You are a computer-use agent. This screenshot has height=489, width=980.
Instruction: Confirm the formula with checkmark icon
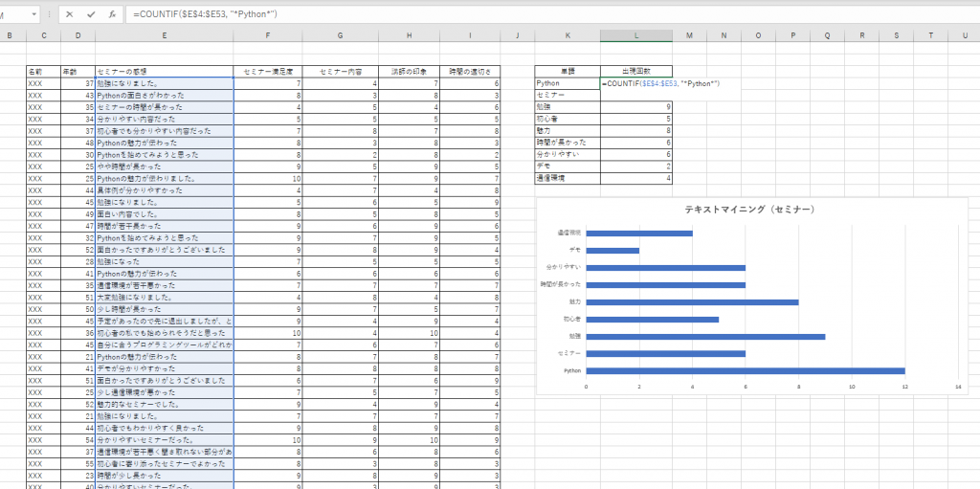click(91, 14)
